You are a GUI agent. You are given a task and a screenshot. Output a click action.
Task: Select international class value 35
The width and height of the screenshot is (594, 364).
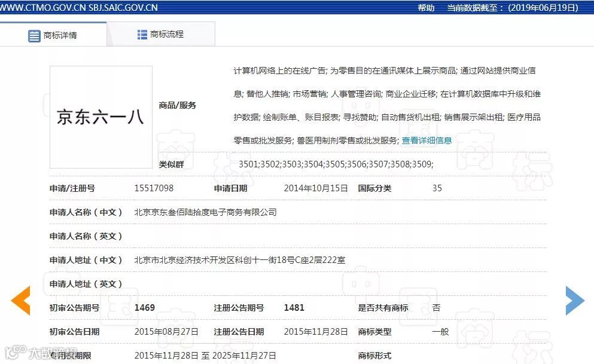pos(437,188)
